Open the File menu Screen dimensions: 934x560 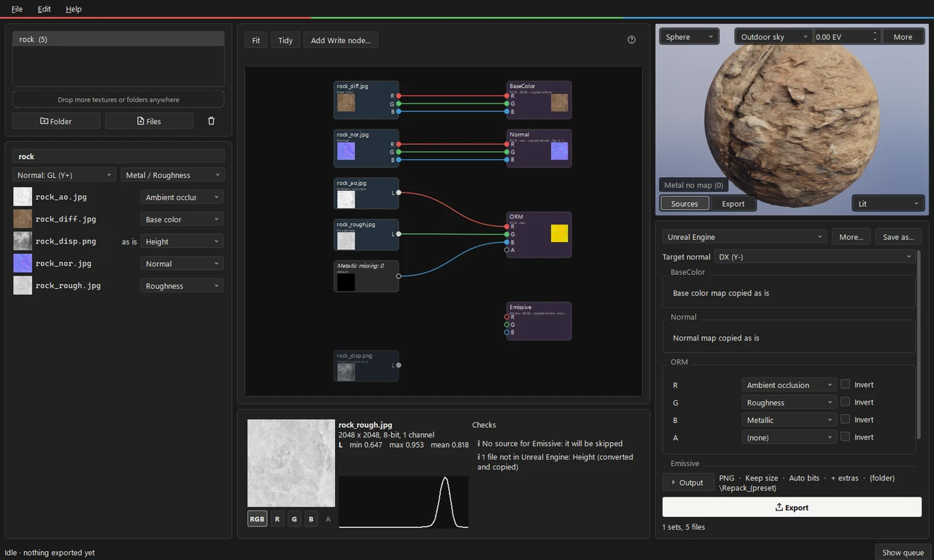pyautogui.click(x=17, y=9)
